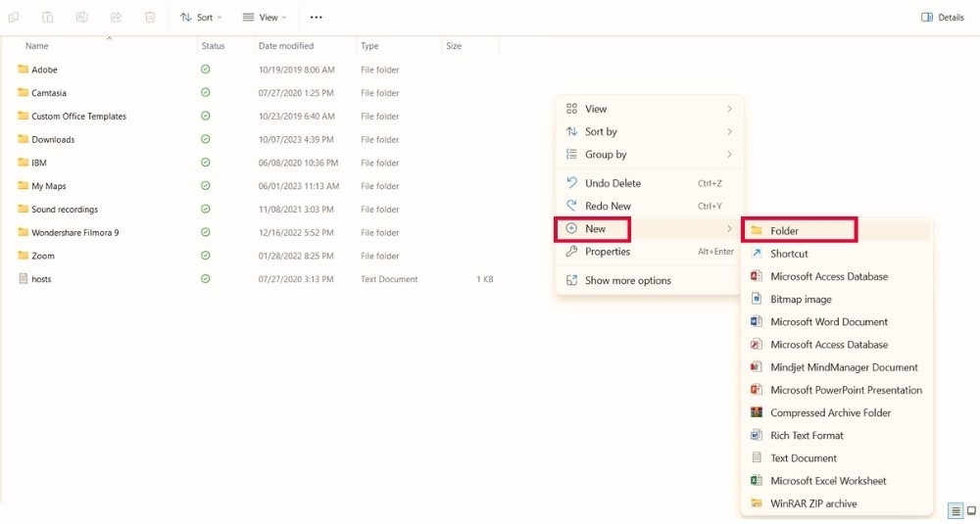Click the Paste clipboard icon in the toolbar
The image size is (980, 524).
[47, 18]
